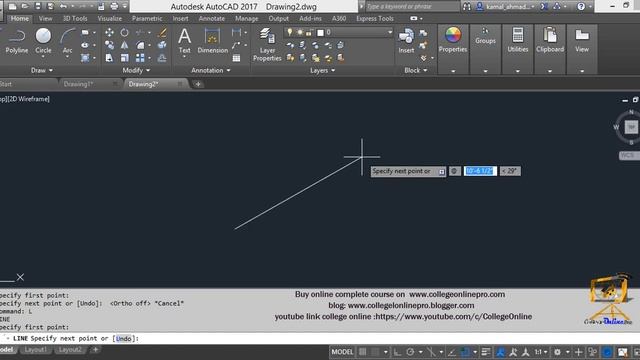640x360 pixels.
Task: Switch to the Drawing1 file tab
Action: (x=79, y=84)
